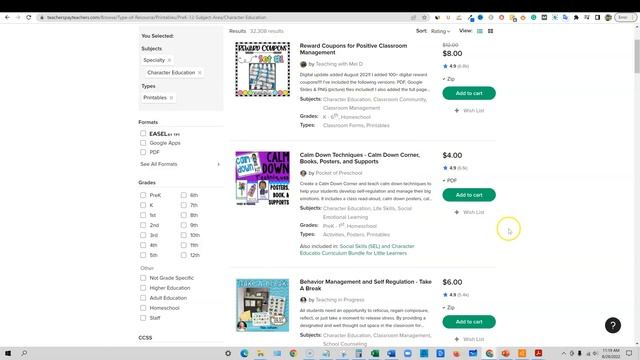The height and width of the screenshot is (360, 640).
Task: Go back in browser history
Action: pyautogui.click(x=7, y=18)
